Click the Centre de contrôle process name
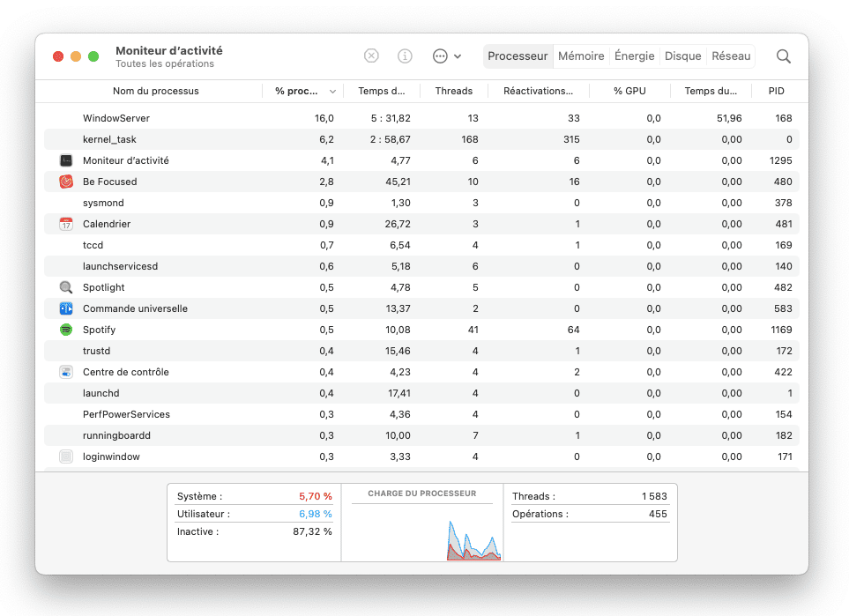This screenshot has height=616, width=849. (x=125, y=372)
